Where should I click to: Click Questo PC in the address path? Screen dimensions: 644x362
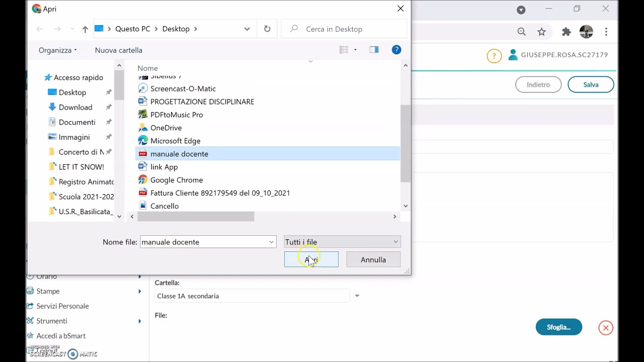click(x=133, y=29)
